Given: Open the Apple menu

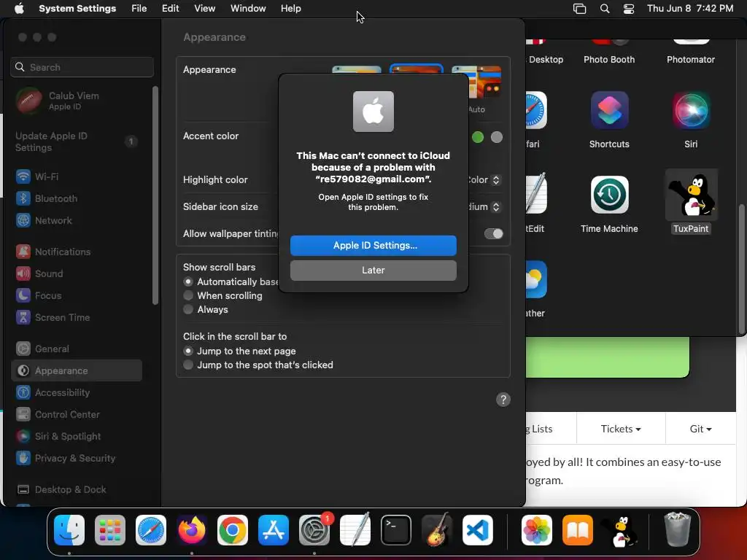Looking at the screenshot, I should [x=19, y=9].
